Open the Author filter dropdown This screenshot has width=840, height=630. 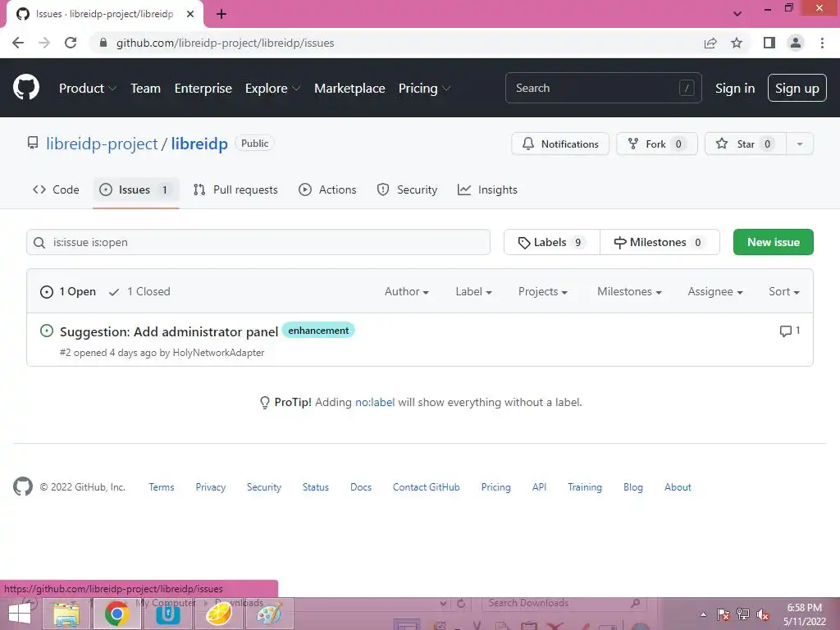click(x=407, y=291)
